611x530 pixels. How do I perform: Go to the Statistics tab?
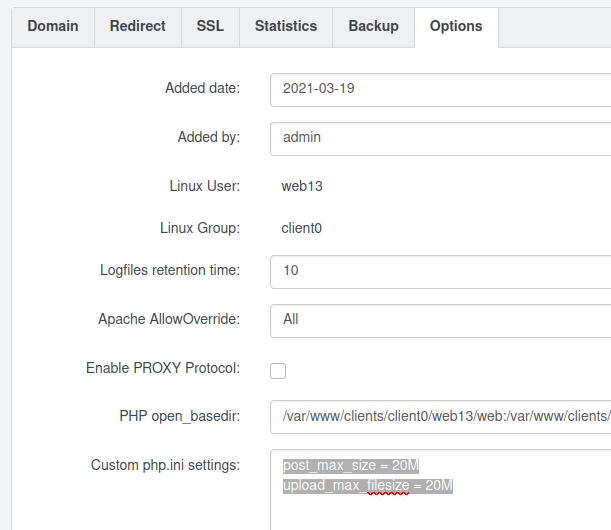tap(286, 27)
